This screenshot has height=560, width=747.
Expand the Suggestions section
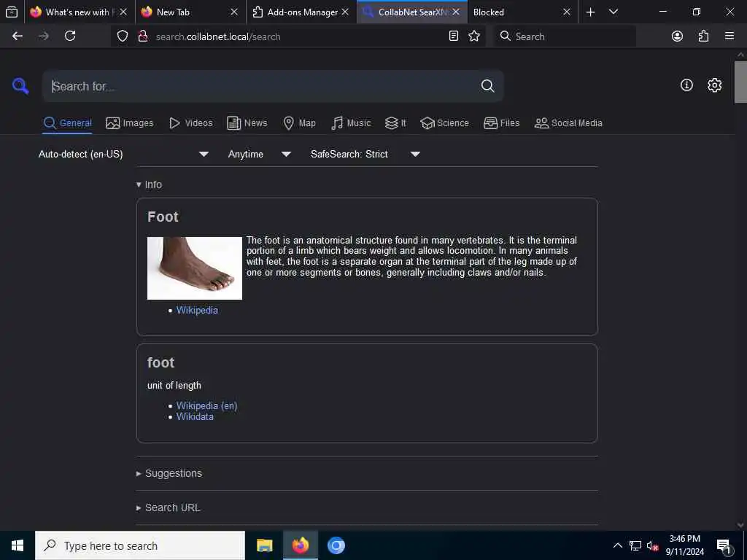coord(169,473)
